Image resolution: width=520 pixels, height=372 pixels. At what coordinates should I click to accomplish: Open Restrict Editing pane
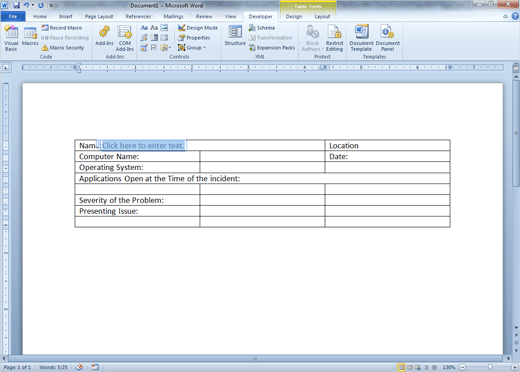click(x=334, y=38)
